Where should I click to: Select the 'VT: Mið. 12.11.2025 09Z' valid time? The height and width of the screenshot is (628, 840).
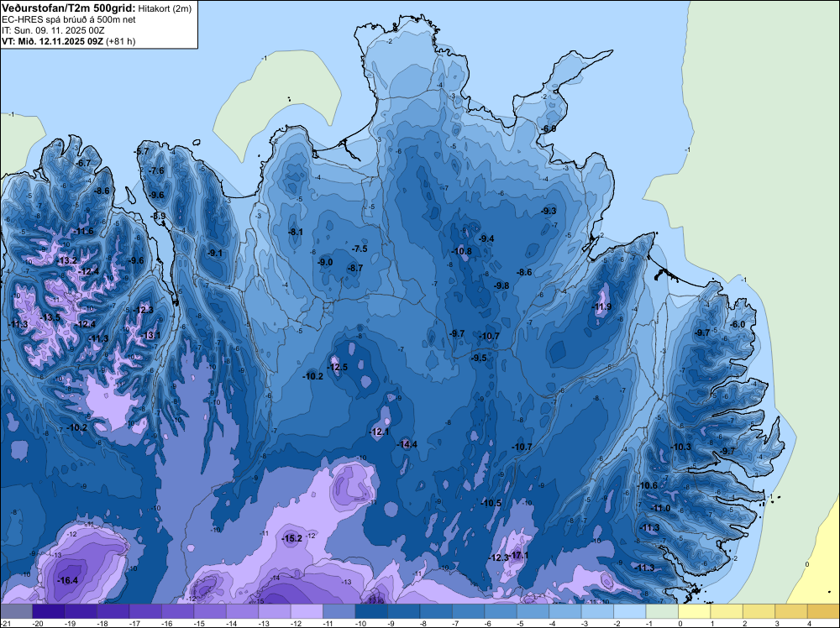(x=52, y=41)
